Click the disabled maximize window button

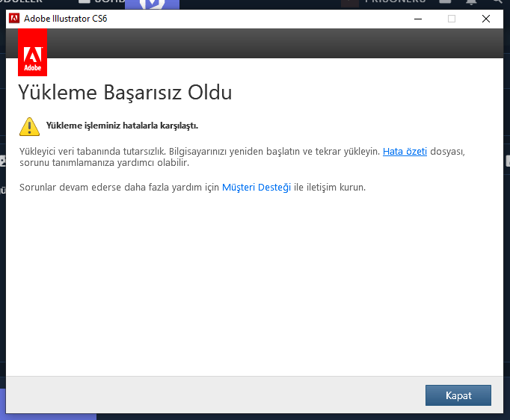(x=452, y=19)
